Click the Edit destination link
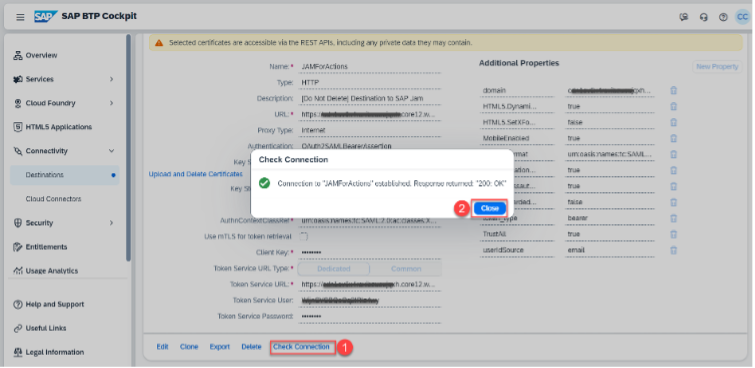This screenshot has width=755, height=368. coord(162,347)
